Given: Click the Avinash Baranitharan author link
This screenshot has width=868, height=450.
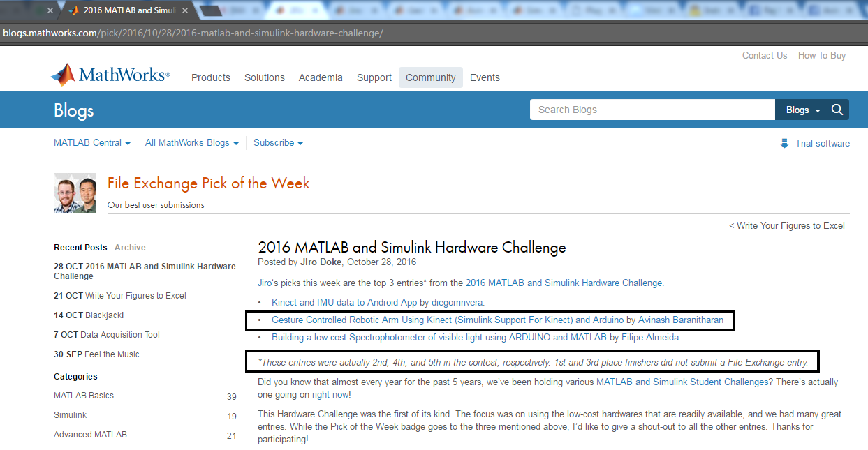Looking at the screenshot, I should 681,320.
